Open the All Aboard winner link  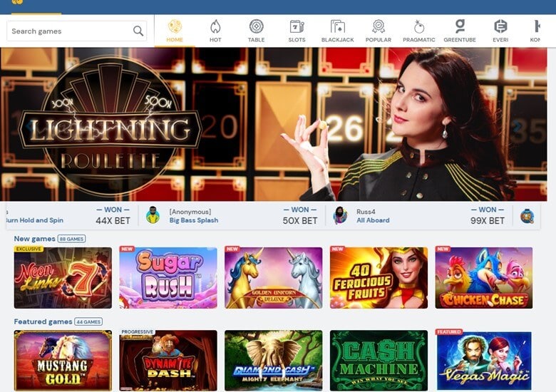pos(373,220)
